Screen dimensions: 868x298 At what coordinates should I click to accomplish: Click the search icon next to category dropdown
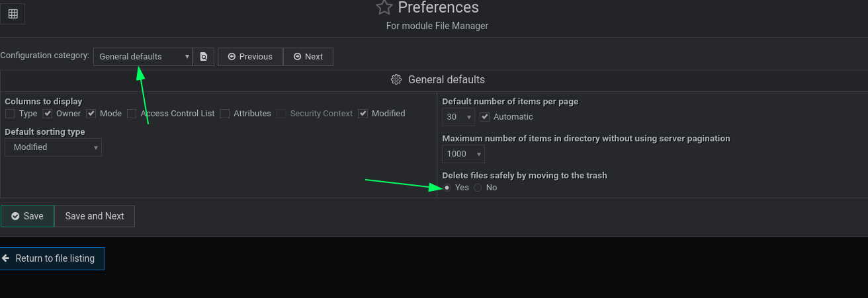pyautogui.click(x=204, y=57)
